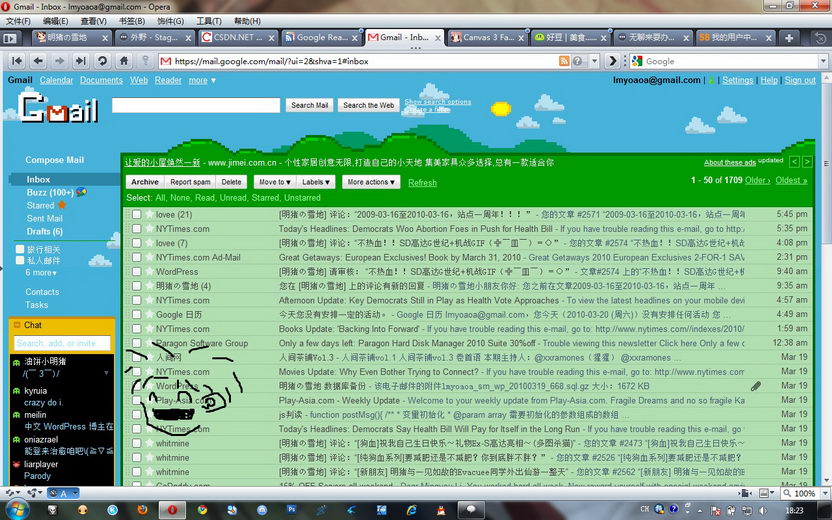Click the question mark security badge

coord(577,61)
